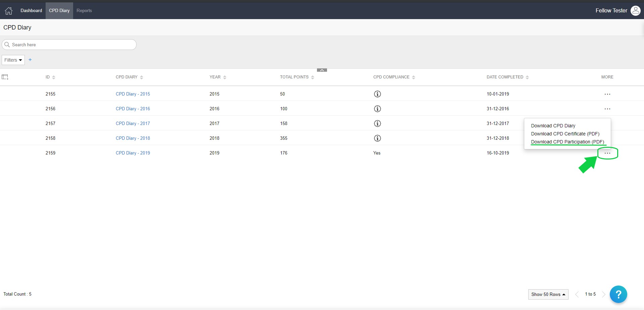Sort by Total Points column arrows
The image size is (644, 310).
(313, 77)
